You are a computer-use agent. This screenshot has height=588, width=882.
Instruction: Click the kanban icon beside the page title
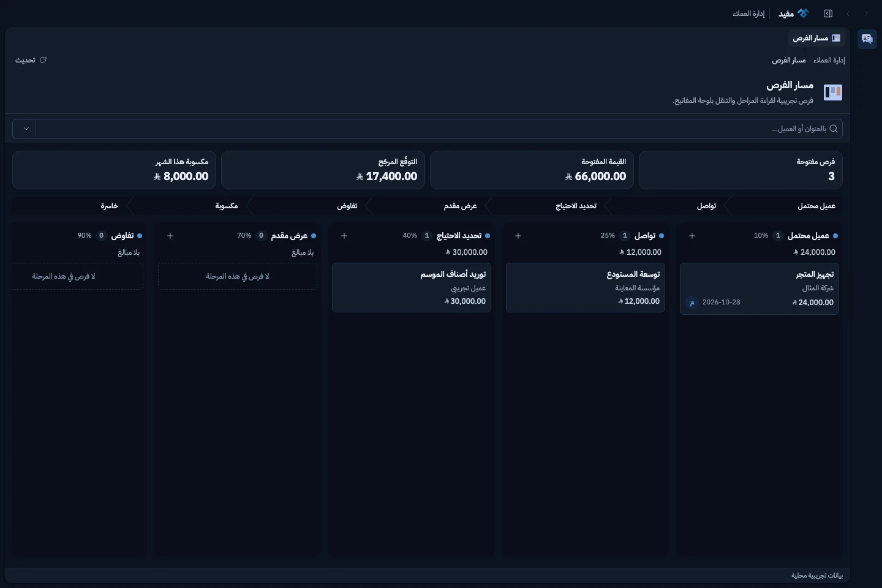click(x=833, y=92)
